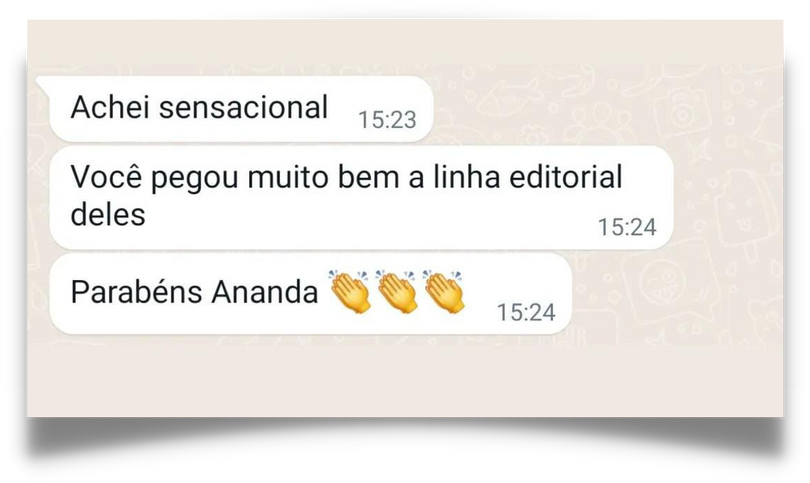Click the empty chat background below messages
This screenshot has height=483, width=810.
[403, 377]
